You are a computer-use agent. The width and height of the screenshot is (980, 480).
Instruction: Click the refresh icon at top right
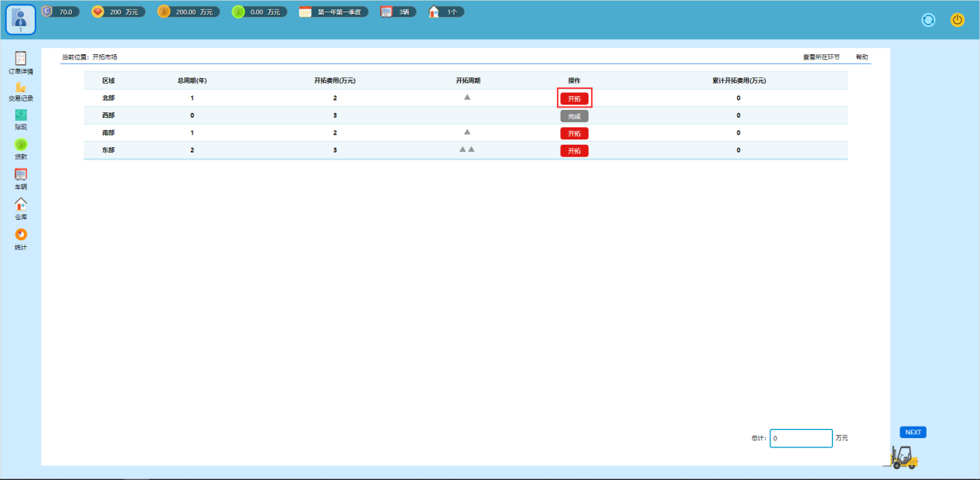928,20
